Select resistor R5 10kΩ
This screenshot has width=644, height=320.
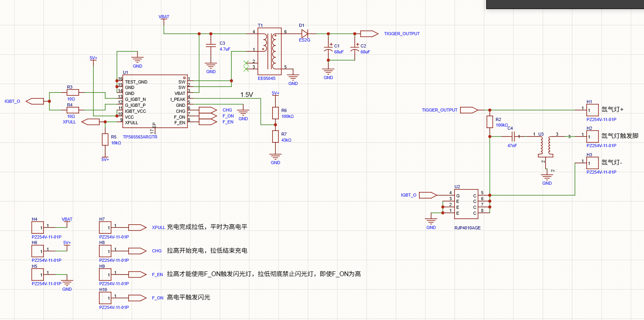(105, 139)
